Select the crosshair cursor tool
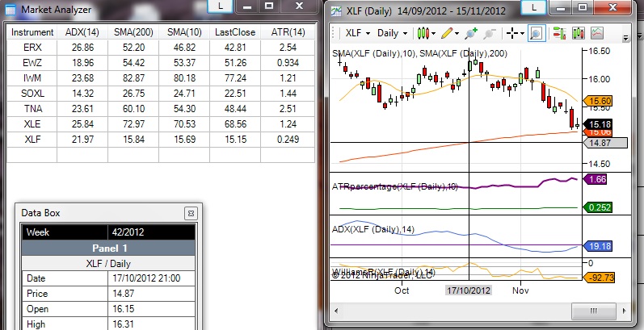Viewport: 644px width, 330px height. [x=511, y=33]
